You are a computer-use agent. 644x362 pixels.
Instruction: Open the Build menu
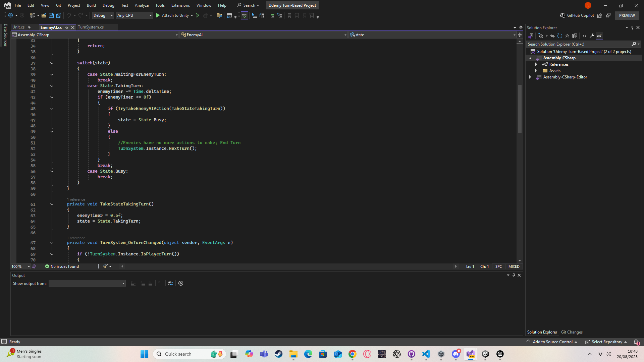[91, 5]
